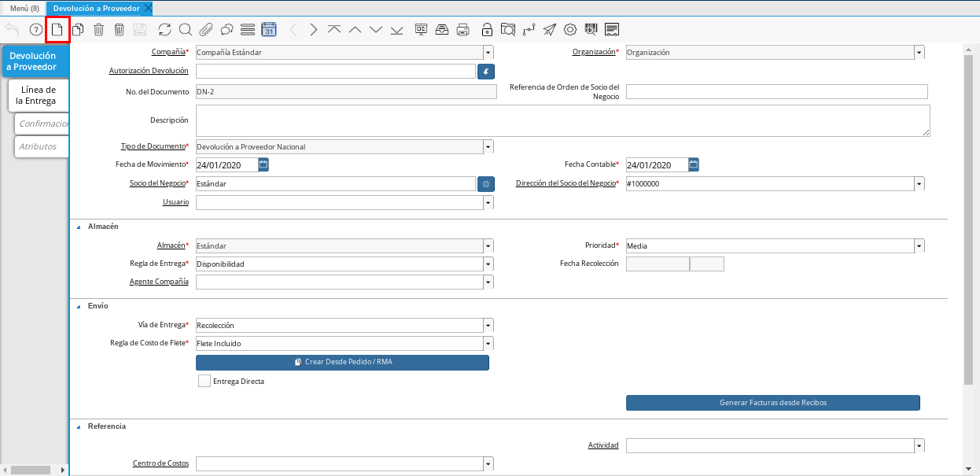
Task: Click Generar Facturas desde Recibos button
Action: (x=772, y=403)
